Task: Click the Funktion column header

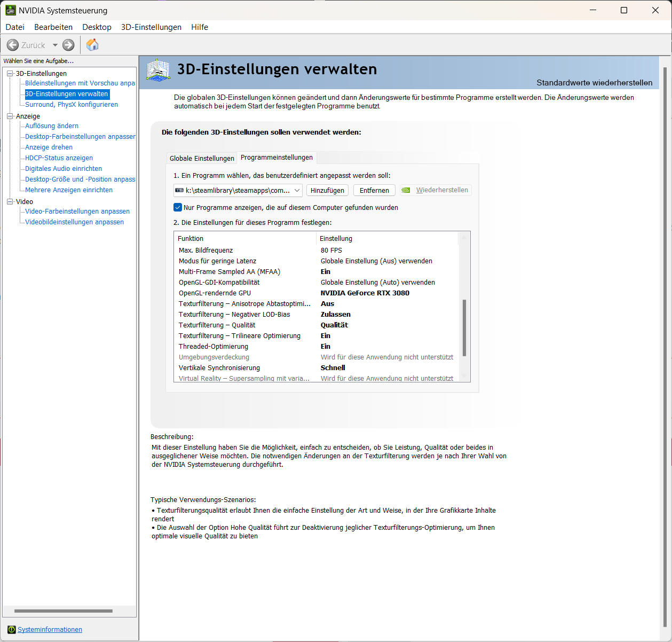Action: 245,239
